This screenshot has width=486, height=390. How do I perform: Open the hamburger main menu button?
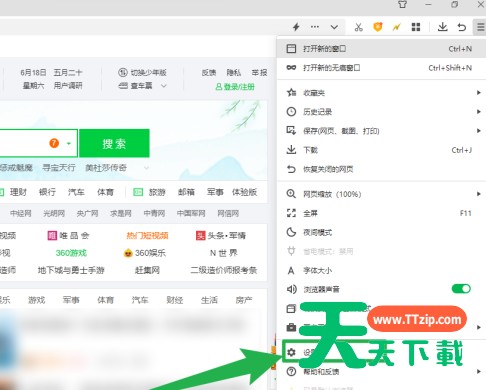[480, 27]
